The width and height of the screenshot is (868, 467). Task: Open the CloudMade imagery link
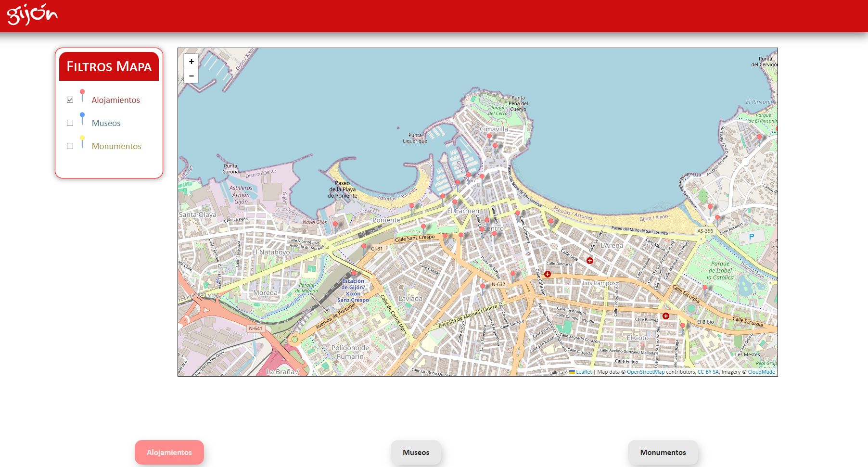(761, 372)
